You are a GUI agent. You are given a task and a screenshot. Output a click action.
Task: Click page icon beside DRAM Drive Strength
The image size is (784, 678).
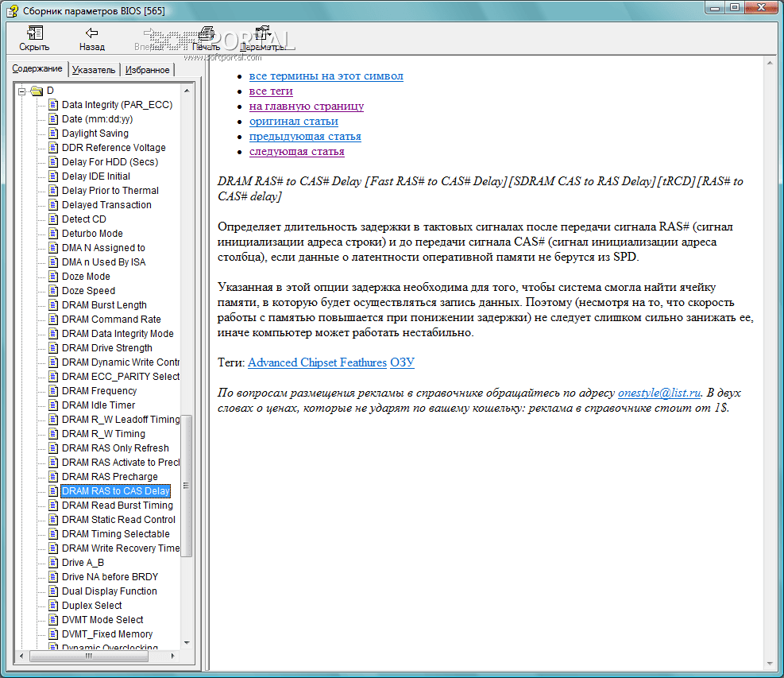coord(53,348)
